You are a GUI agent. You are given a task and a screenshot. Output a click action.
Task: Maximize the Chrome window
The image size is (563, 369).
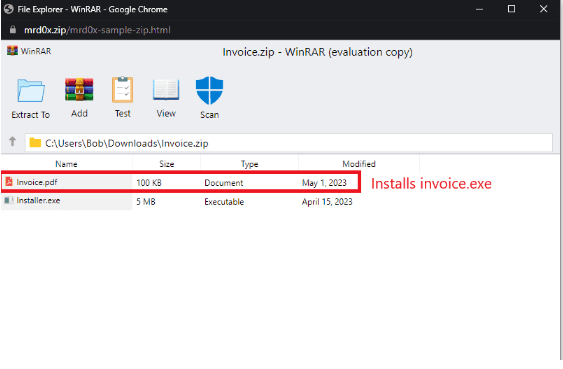(511, 9)
